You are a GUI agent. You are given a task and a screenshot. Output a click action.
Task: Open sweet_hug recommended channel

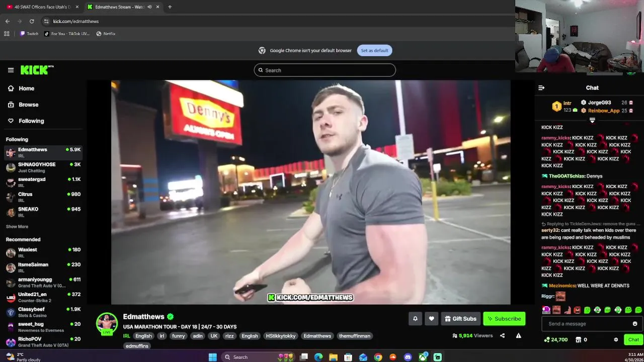pyautogui.click(x=43, y=327)
